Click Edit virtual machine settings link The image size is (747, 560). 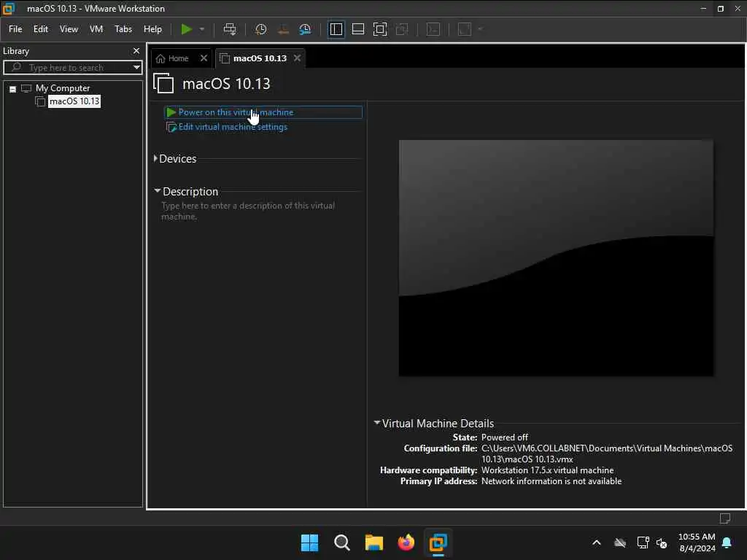pyautogui.click(x=233, y=127)
